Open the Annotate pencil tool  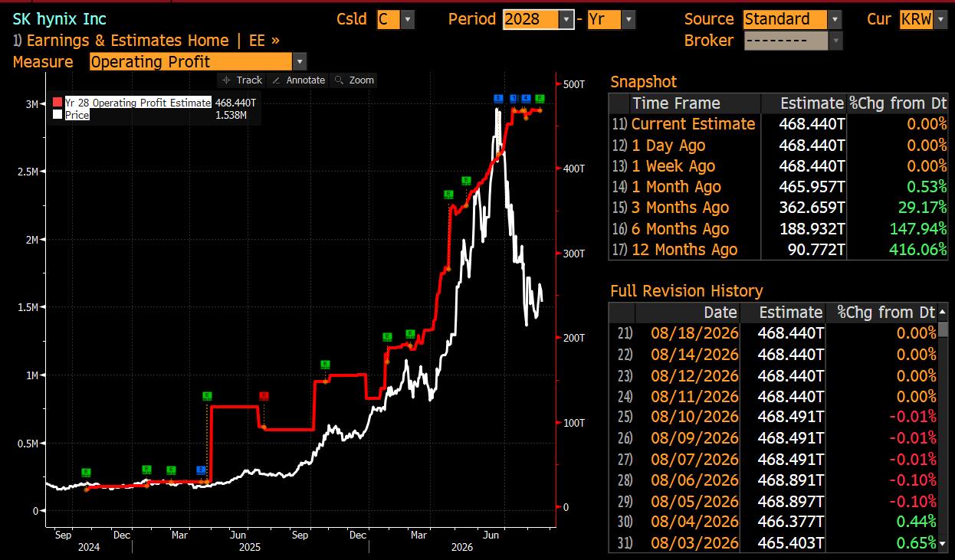[298, 80]
